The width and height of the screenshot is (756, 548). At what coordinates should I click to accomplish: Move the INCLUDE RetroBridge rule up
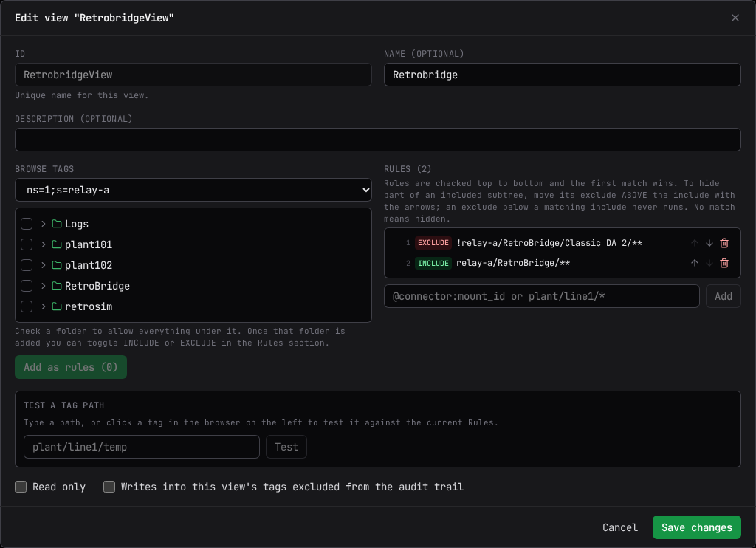[x=694, y=263]
